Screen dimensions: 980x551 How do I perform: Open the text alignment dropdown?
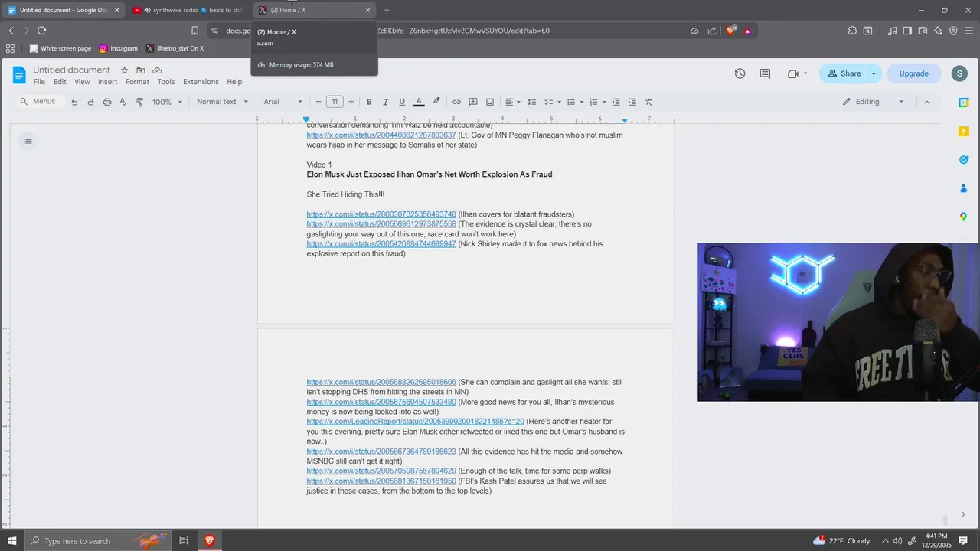[512, 102]
